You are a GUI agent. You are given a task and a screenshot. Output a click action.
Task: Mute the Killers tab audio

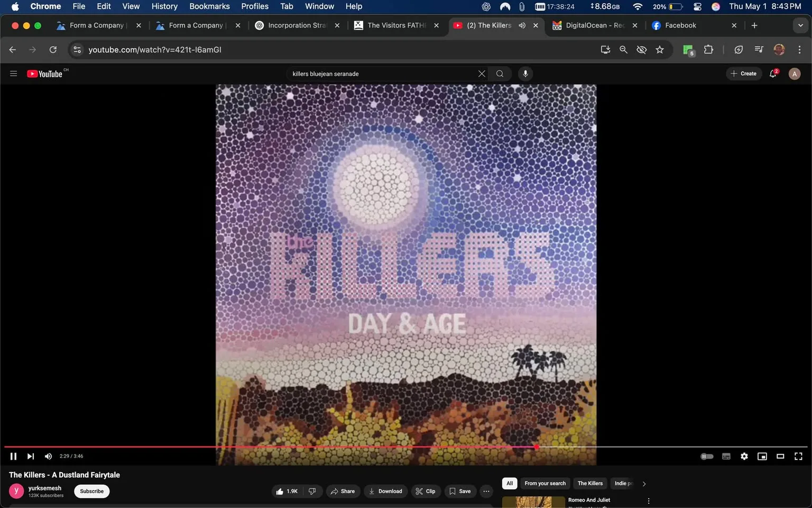522,25
